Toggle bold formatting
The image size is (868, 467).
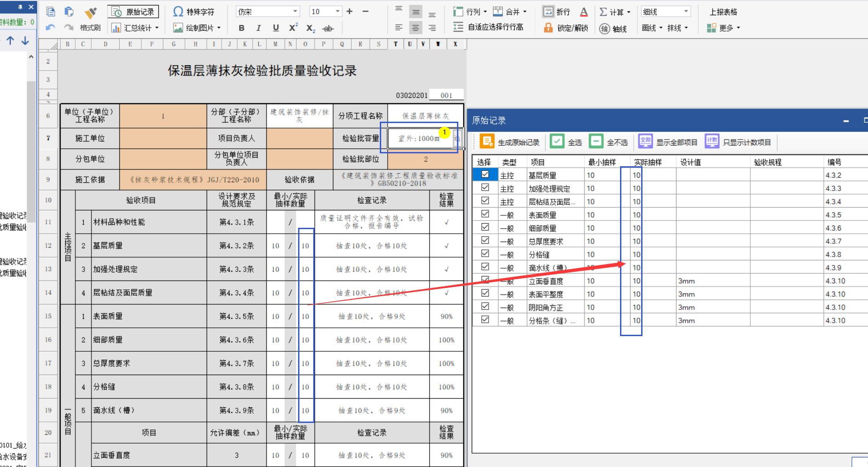[242, 28]
